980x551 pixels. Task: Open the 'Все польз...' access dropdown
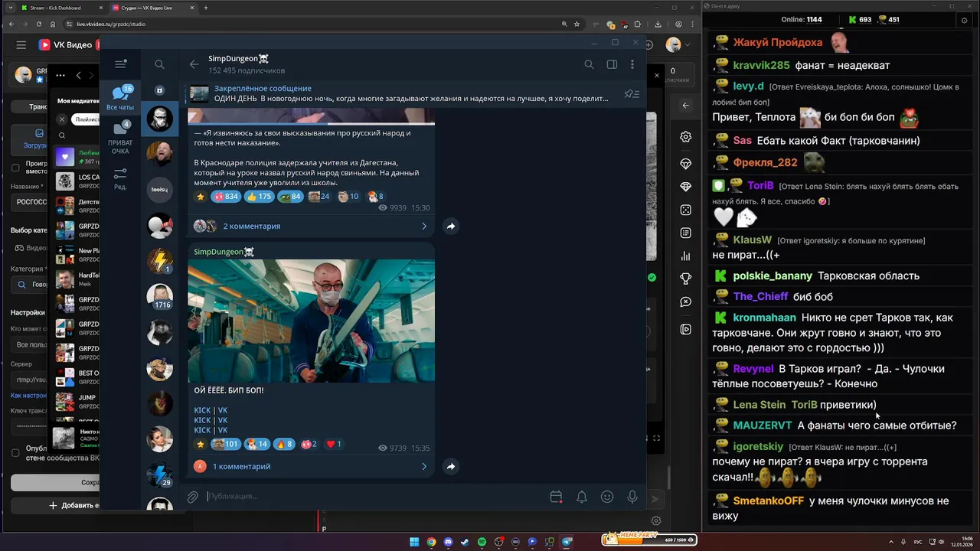(x=31, y=345)
